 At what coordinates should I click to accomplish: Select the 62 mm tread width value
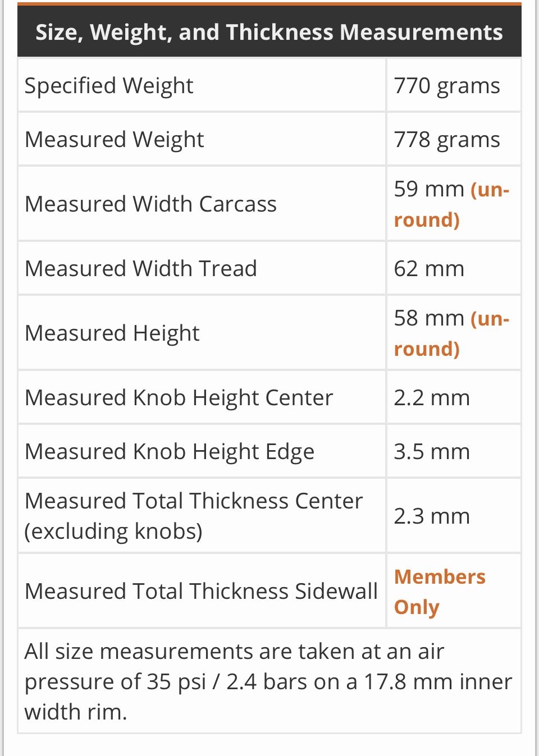(x=429, y=269)
